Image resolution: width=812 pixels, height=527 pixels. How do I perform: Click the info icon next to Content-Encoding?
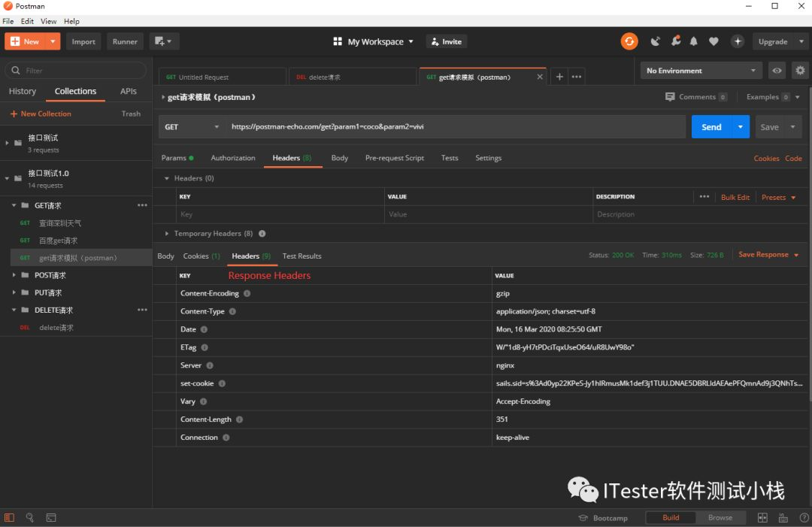247,293
